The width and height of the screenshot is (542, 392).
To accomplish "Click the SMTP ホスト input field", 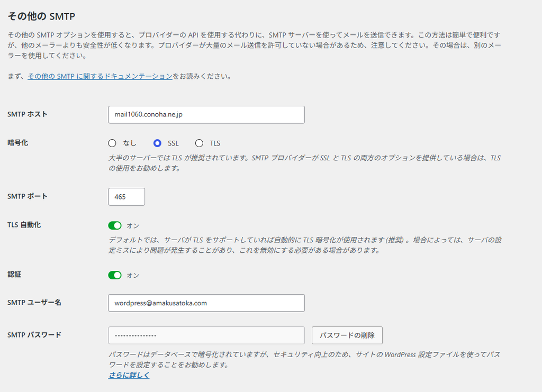I will click(x=206, y=115).
